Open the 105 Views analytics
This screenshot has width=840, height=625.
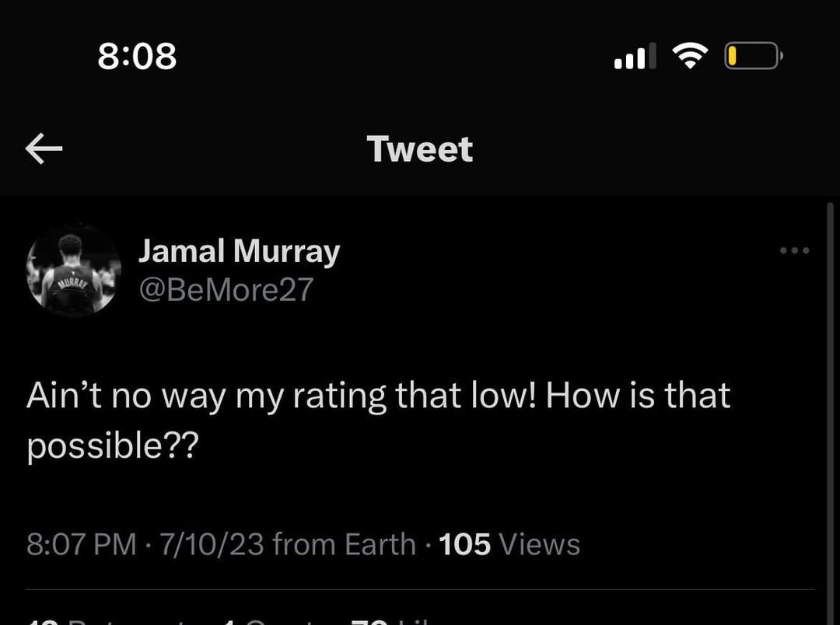[x=509, y=544]
